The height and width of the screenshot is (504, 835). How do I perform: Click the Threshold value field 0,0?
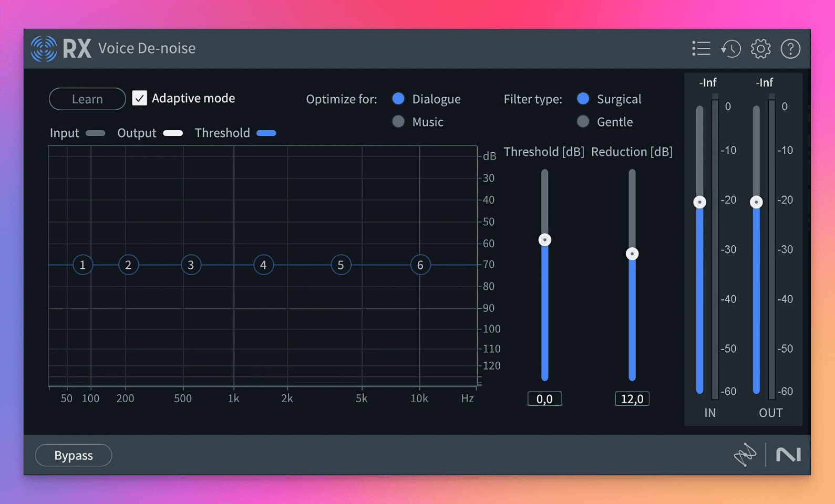(x=544, y=399)
